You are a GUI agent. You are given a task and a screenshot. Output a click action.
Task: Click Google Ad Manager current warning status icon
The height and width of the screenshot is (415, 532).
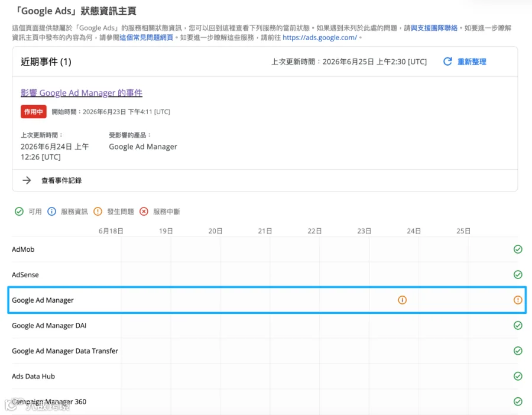(x=518, y=300)
